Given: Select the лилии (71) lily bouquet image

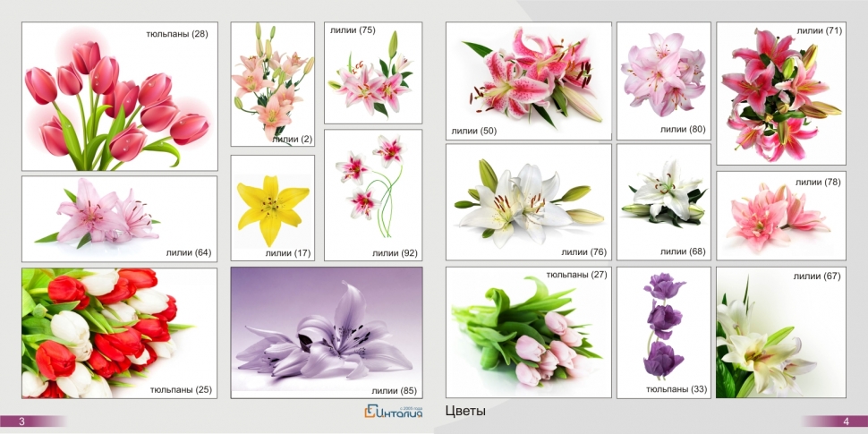Looking at the screenshot, I should tap(781, 94).
